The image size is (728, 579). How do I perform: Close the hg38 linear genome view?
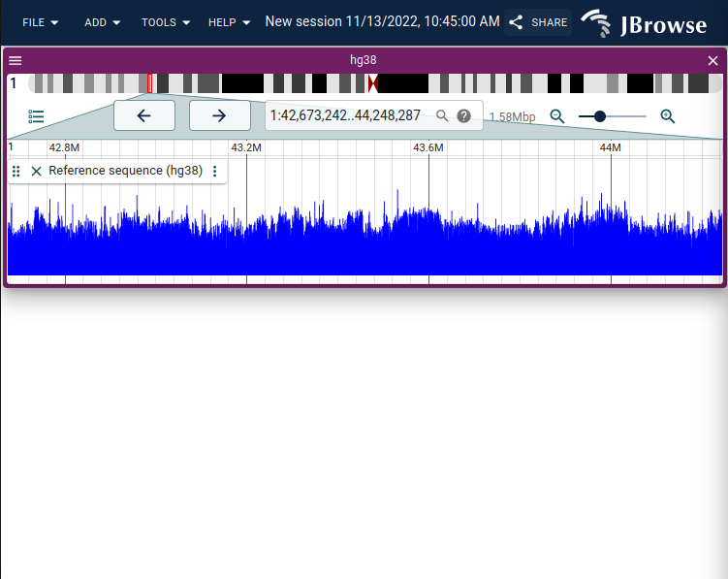(712, 60)
